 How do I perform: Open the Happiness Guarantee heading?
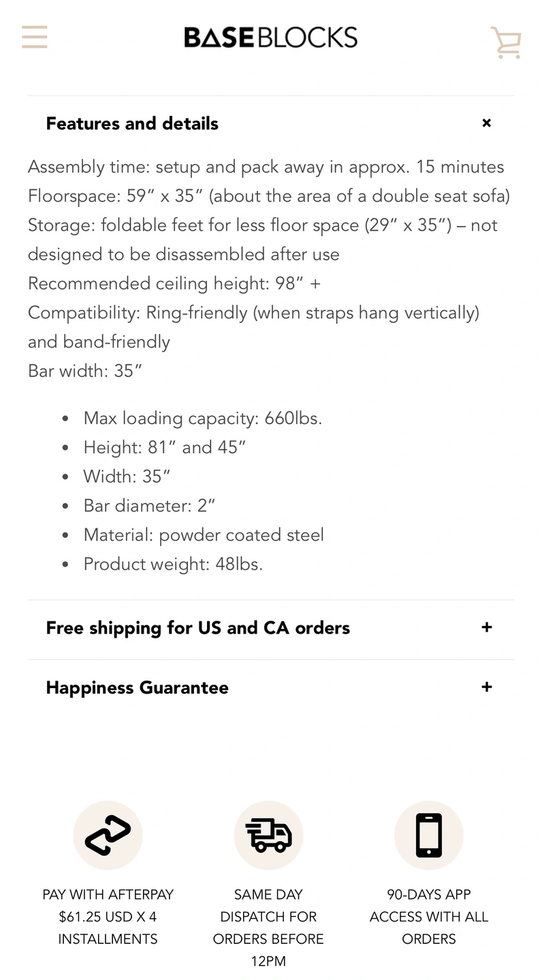coord(137,687)
